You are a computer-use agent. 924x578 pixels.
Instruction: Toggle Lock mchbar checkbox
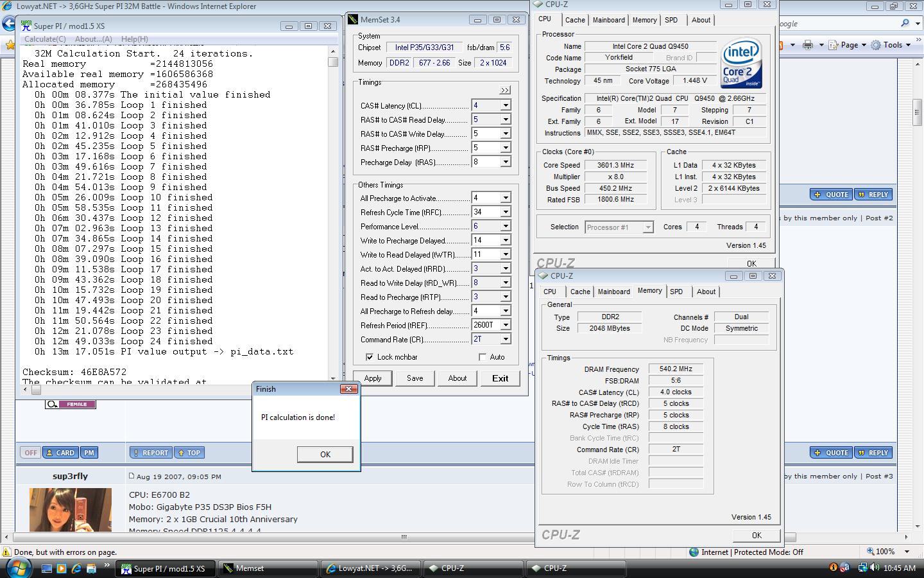click(x=370, y=357)
